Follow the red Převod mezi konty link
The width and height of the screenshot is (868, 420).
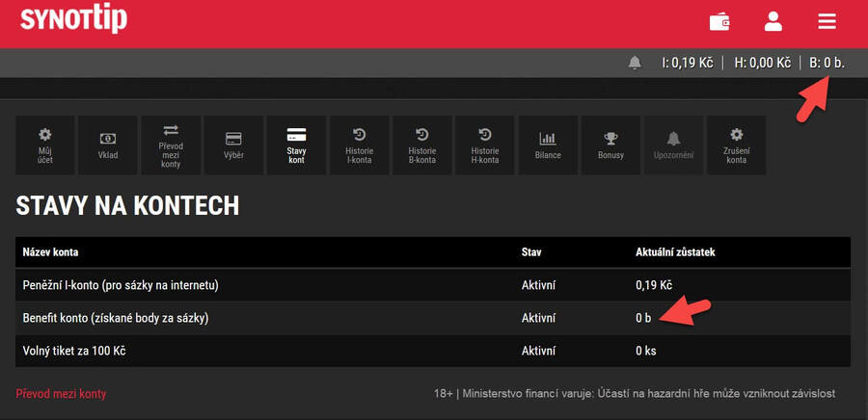pos(62,394)
